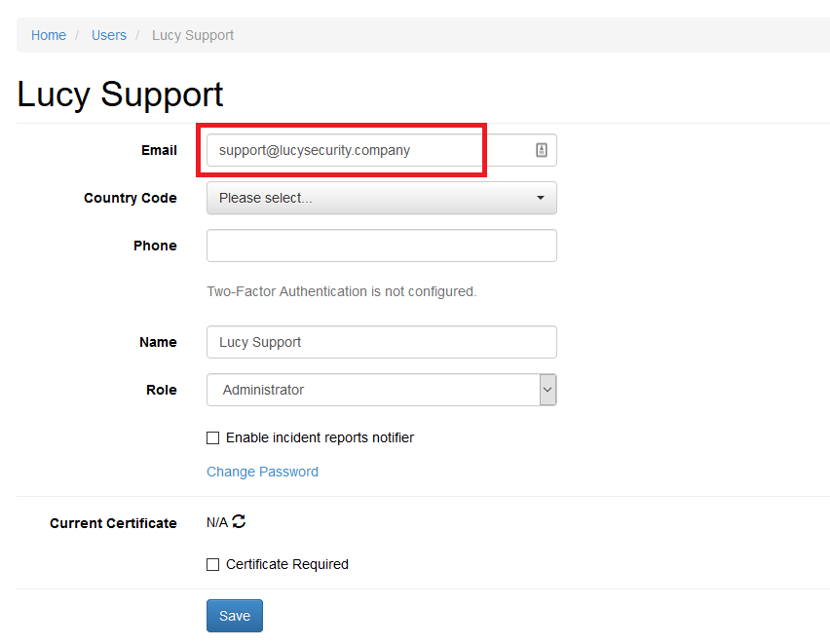This screenshot has height=644, width=830.
Task: Open Users breadcrumb link
Action: click(109, 35)
